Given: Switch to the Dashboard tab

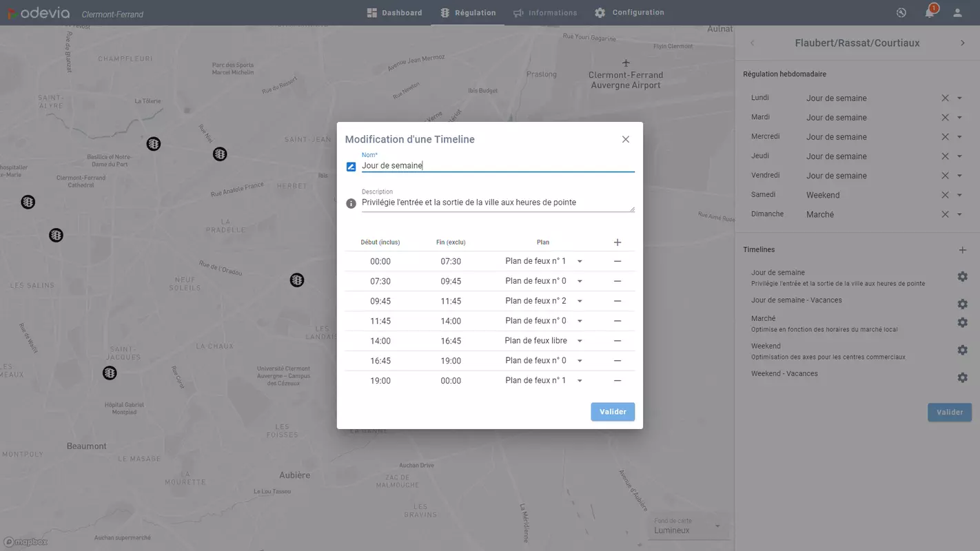Looking at the screenshot, I should coord(394,12).
